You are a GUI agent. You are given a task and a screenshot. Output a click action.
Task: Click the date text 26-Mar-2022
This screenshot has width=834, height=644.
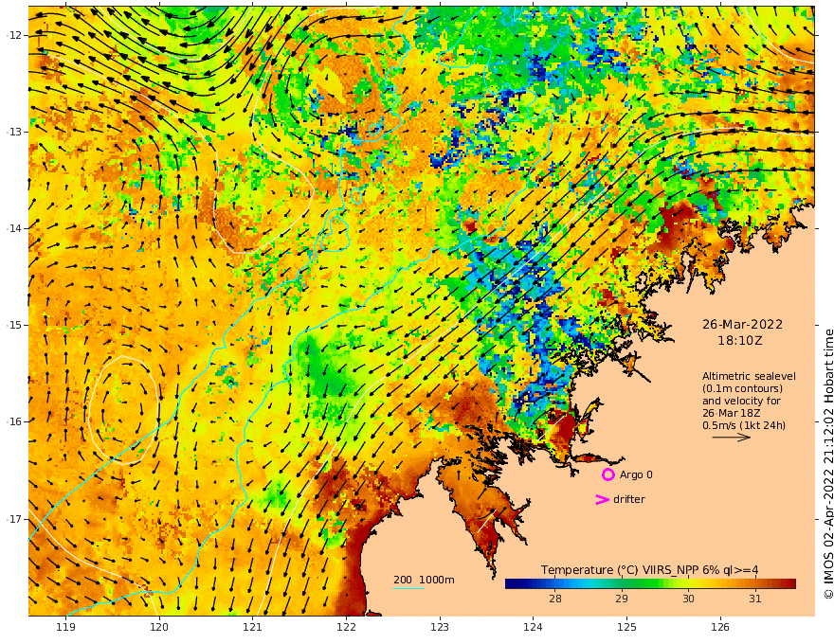pos(742,325)
